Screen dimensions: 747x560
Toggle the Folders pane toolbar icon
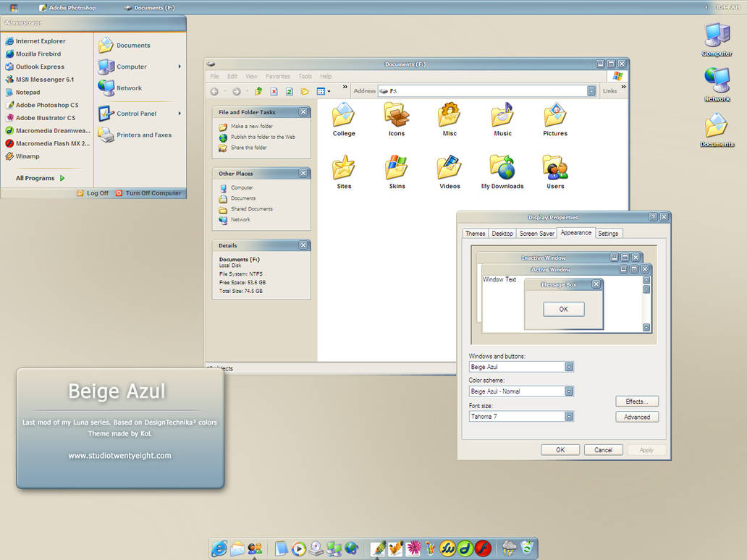coord(305,91)
